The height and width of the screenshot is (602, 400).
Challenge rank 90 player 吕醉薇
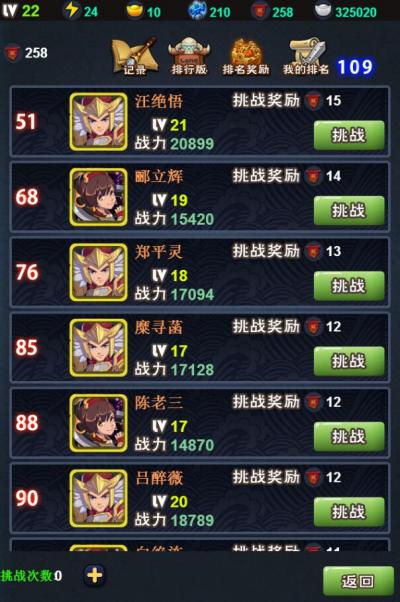(349, 511)
